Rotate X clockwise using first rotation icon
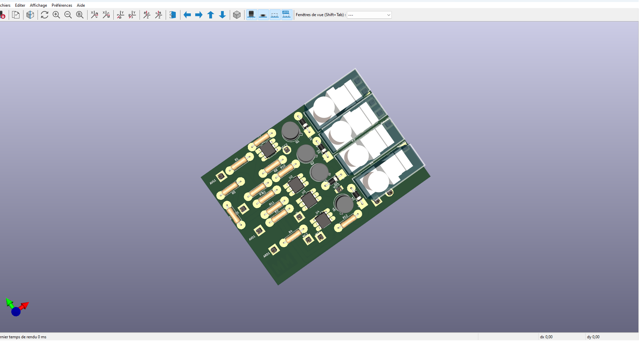This screenshot has width=644, height=346. tap(95, 15)
